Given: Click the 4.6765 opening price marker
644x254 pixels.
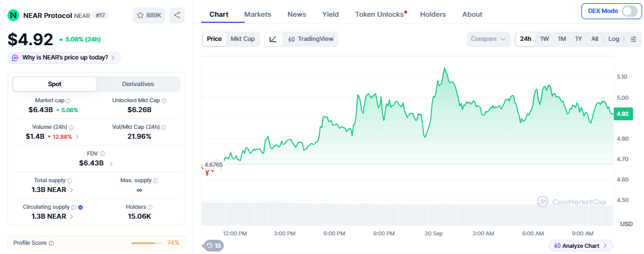Looking at the screenshot, I should (214, 165).
